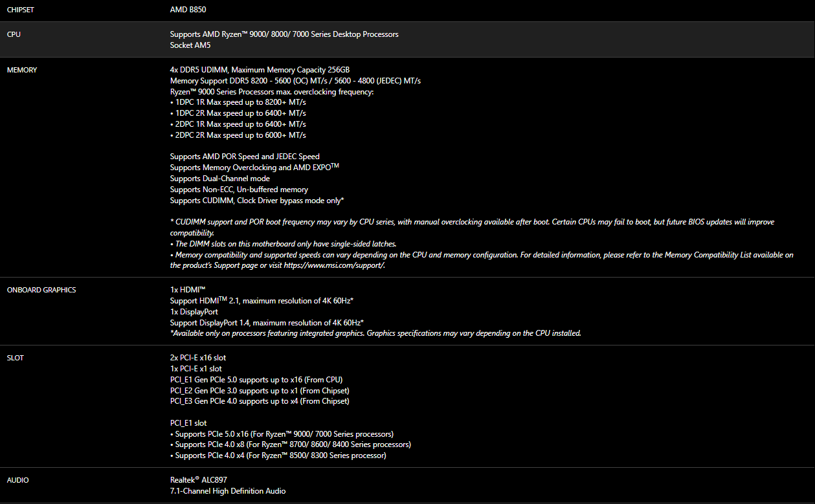
Task: Click the 'DIMM slots only have single-sided latches' note
Action: (x=283, y=244)
